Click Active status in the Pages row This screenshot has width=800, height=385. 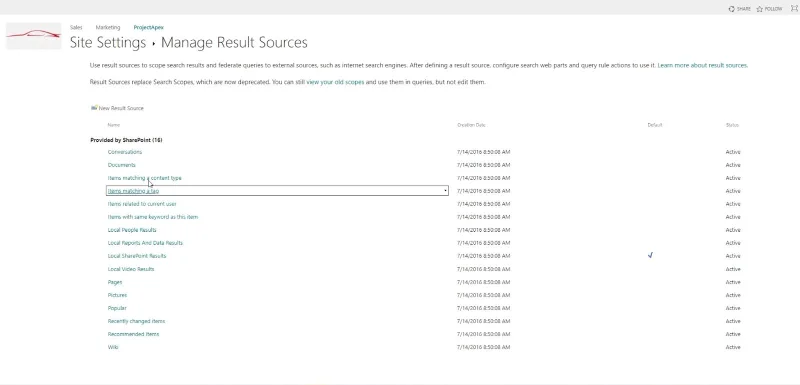pyautogui.click(x=733, y=282)
